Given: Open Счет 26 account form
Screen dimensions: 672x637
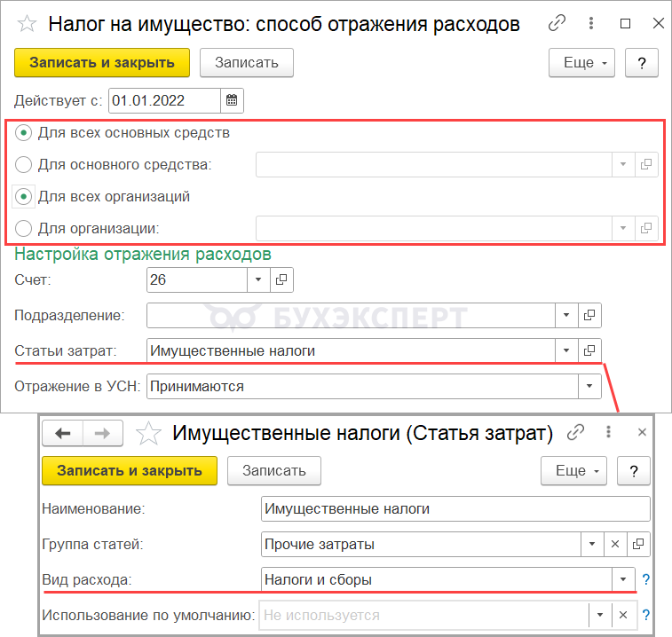Looking at the screenshot, I should click(x=281, y=279).
